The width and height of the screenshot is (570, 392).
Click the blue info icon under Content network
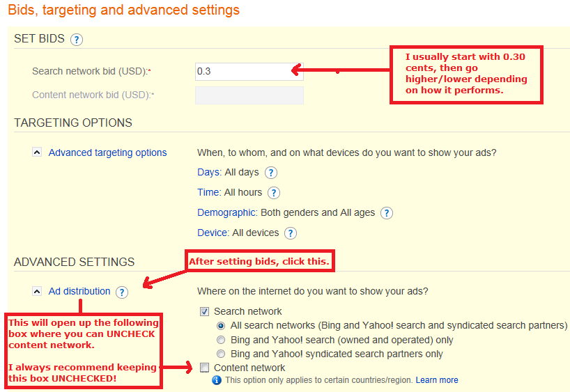[217, 380]
